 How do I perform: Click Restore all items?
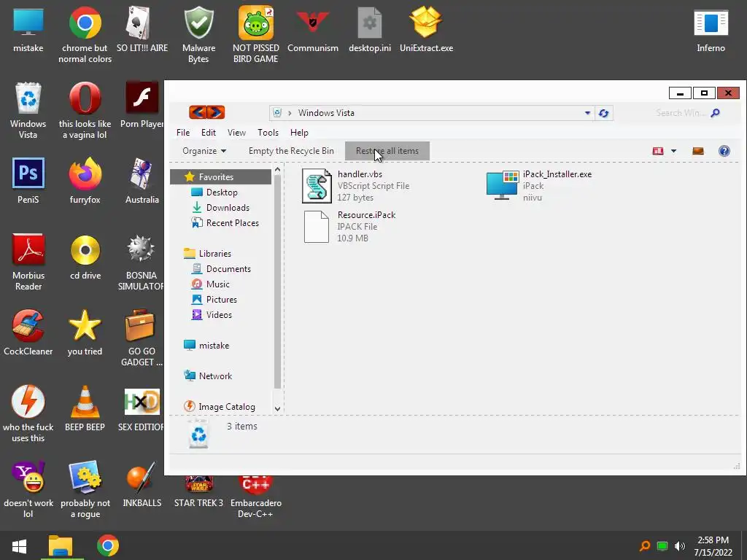pos(387,151)
